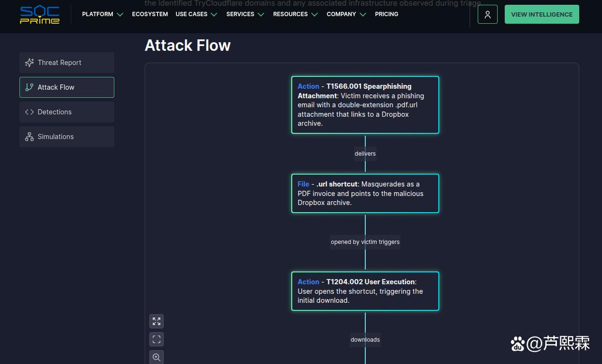602x364 pixels.
Task: Switch to the Attack Flow tab
Action: click(x=67, y=87)
